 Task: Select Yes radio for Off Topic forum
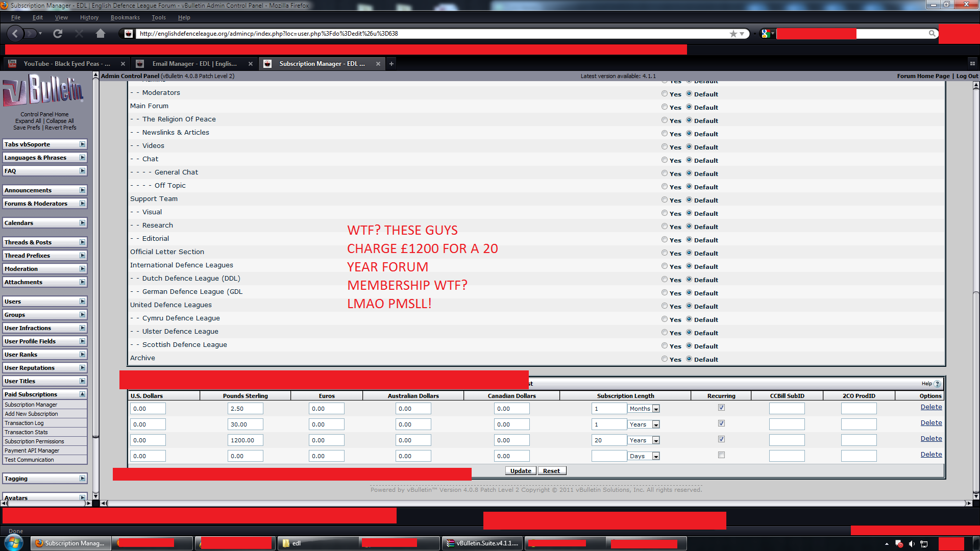665,186
